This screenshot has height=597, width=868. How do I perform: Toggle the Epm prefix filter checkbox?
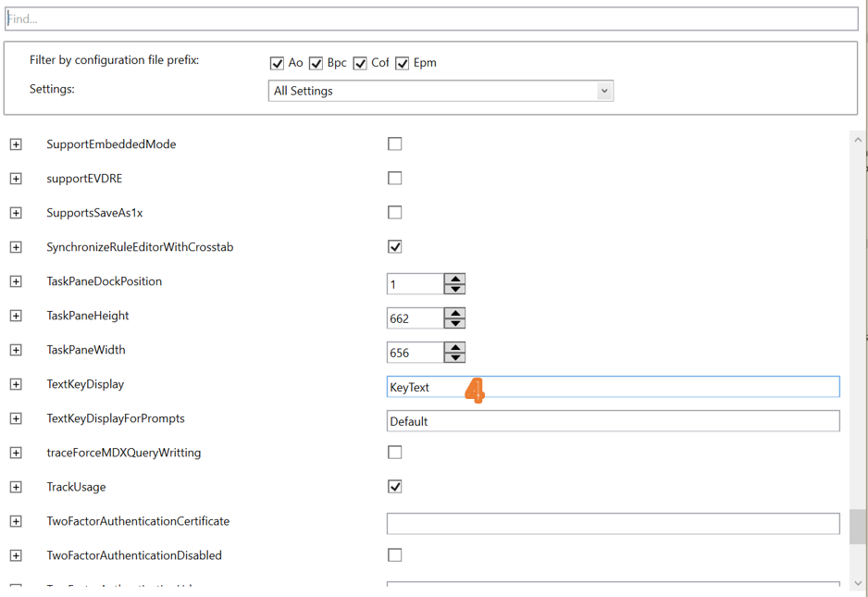pyautogui.click(x=402, y=64)
